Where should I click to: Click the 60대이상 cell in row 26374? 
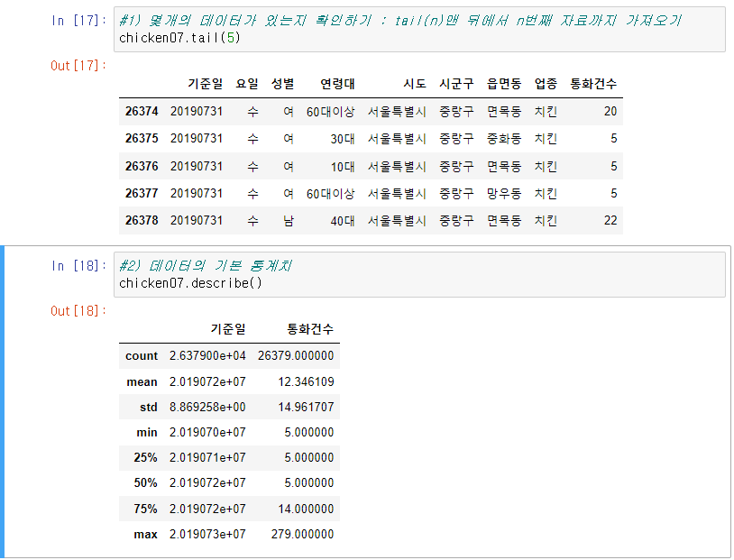(331, 112)
